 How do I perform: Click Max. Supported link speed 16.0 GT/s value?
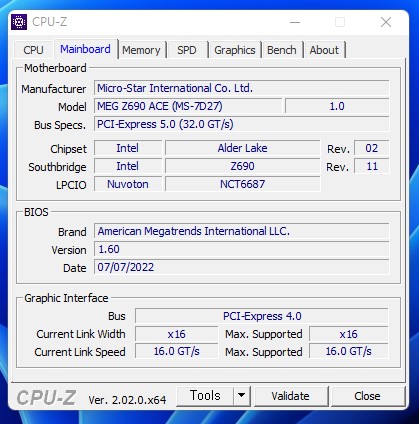point(349,351)
